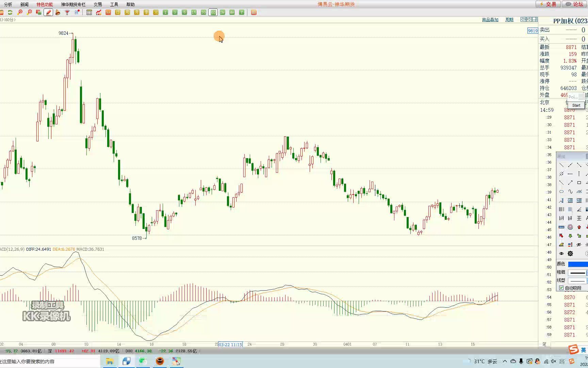Image resolution: width=588 pixels, height=368 pixels.
Task: Open the 交易 menu
Action: [98, 4]
